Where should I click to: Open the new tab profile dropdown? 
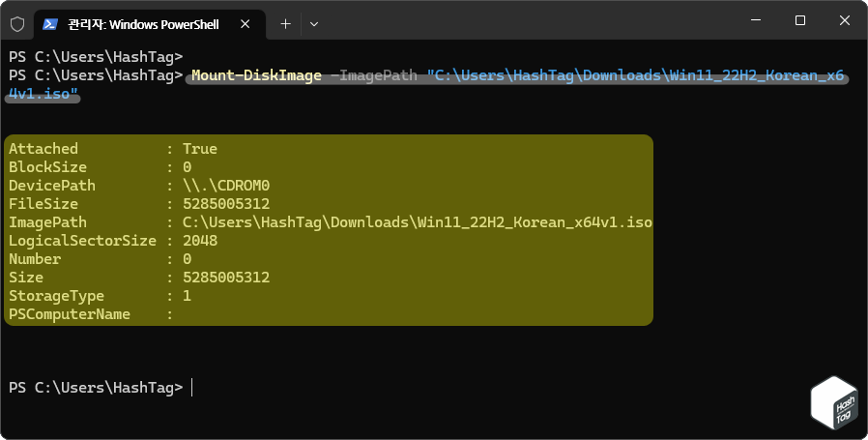314,24
